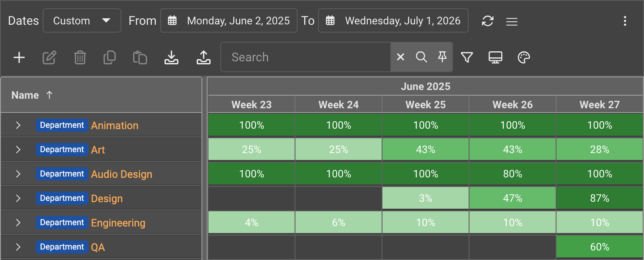This screenshot has width=644, height=260.
Task: Toggle the pin search icon
Action: tap(443, 57)
